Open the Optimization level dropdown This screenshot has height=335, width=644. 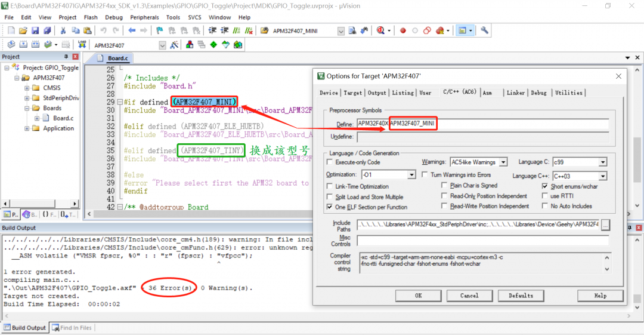coord(411,174)
